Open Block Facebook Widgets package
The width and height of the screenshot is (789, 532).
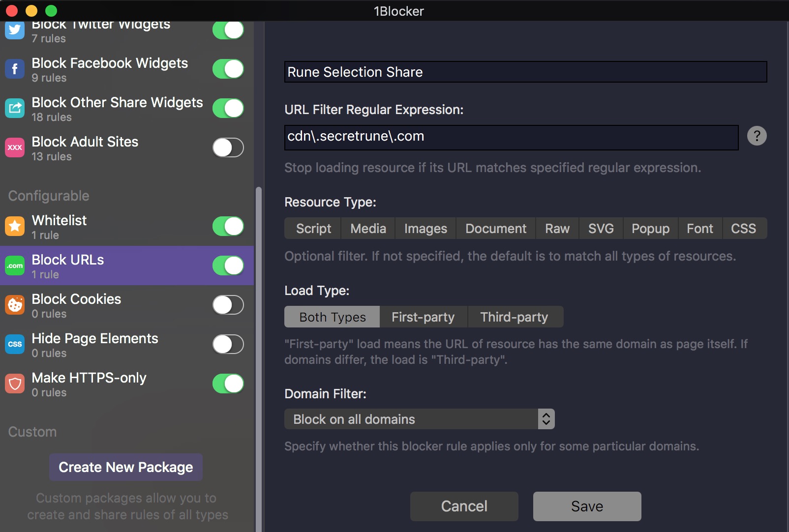pos(127,69)
